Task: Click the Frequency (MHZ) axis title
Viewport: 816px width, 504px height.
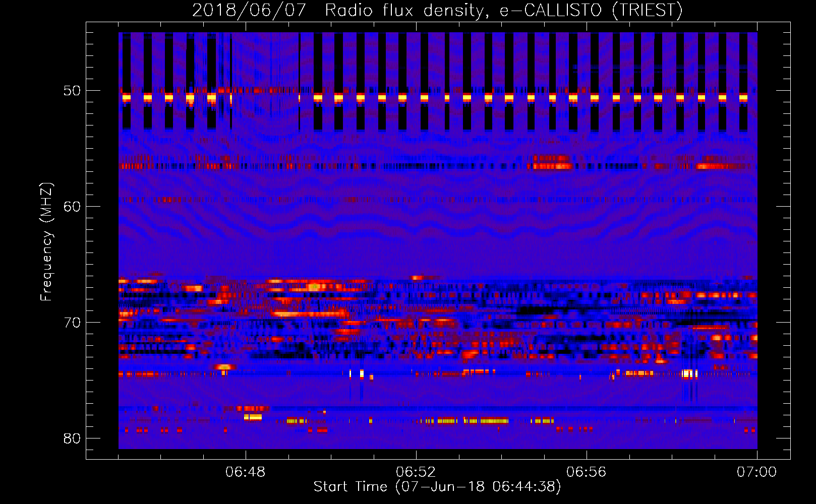Action: coord(46,241)
